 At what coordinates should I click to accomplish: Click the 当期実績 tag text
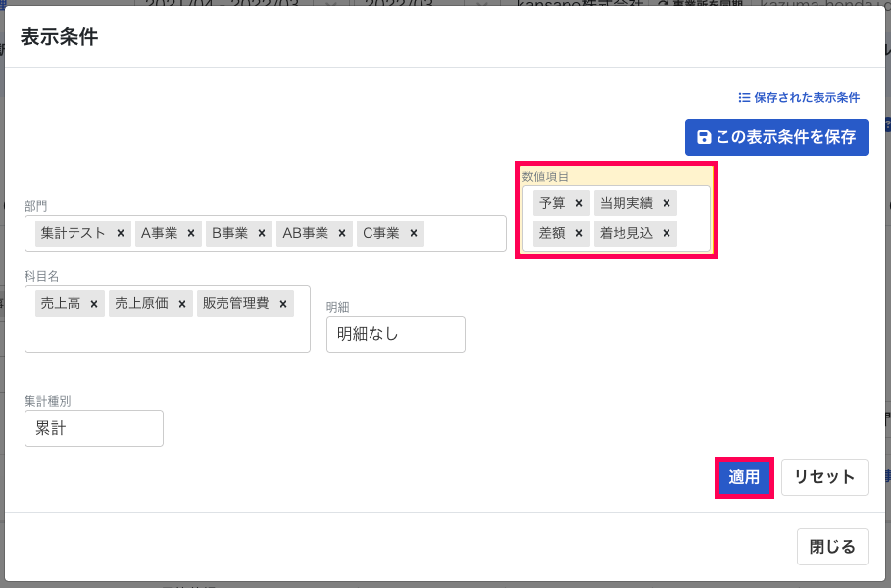pyautogui.click(x=626, y=203)
